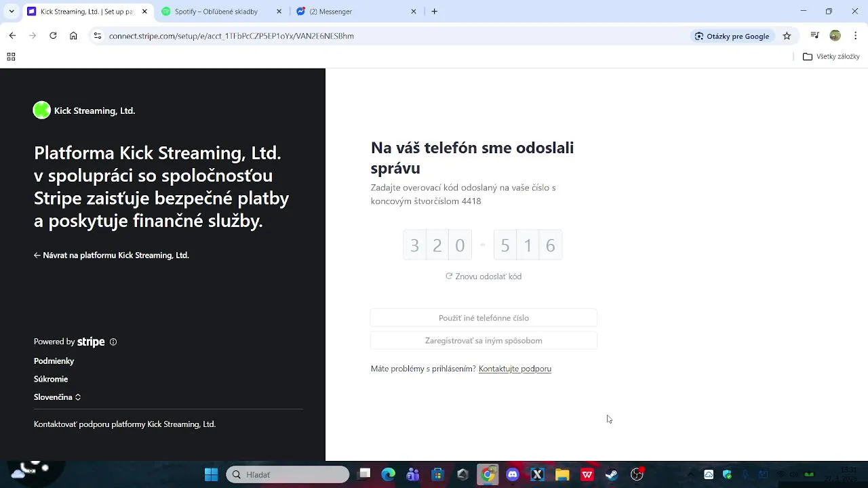Reload the Stripe setup page
This screenshot has width=868, height=488.
tap(53, 36)
